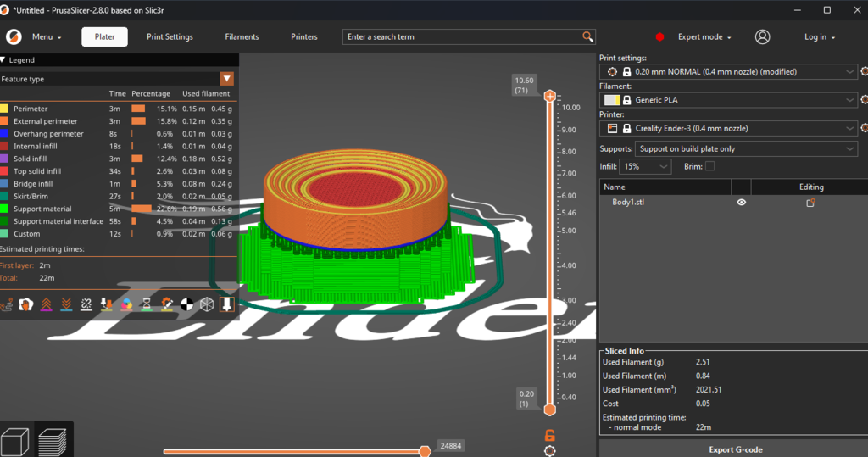
Task: Toggle shells wireframe cube icon
Action: [207, 304]
